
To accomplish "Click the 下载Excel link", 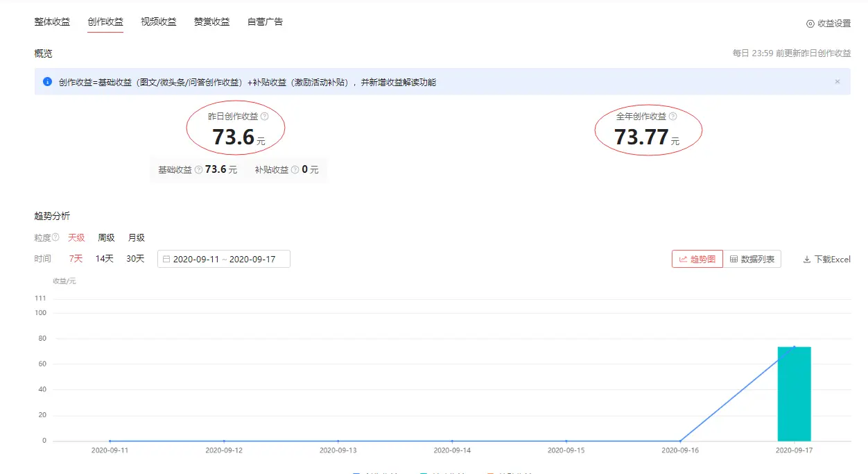I will tap(831, 259).
